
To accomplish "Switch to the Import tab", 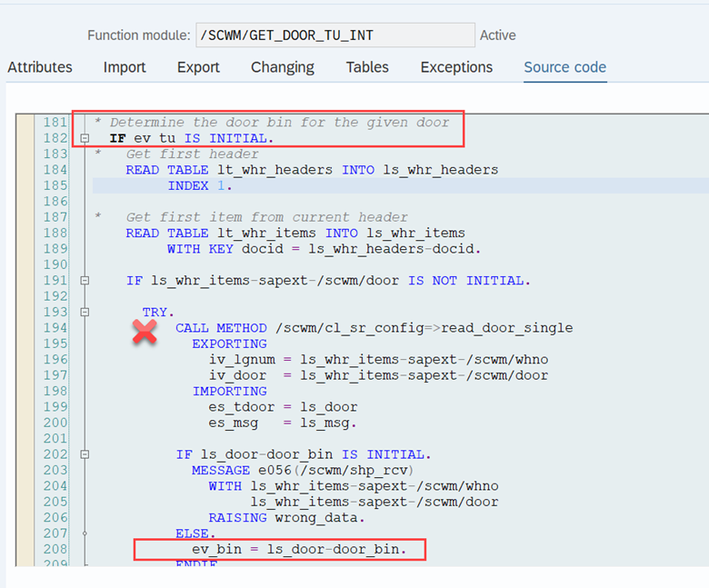I will click(125, 67).
